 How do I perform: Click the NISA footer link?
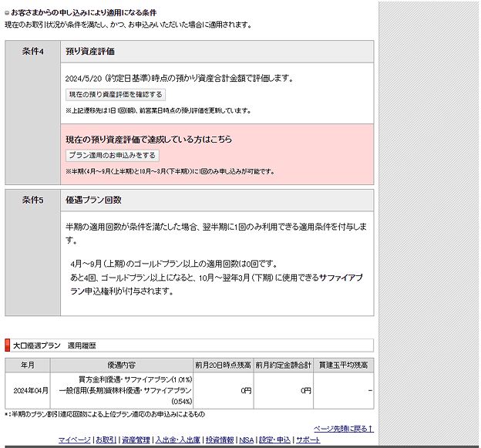[x=247, y=440]
